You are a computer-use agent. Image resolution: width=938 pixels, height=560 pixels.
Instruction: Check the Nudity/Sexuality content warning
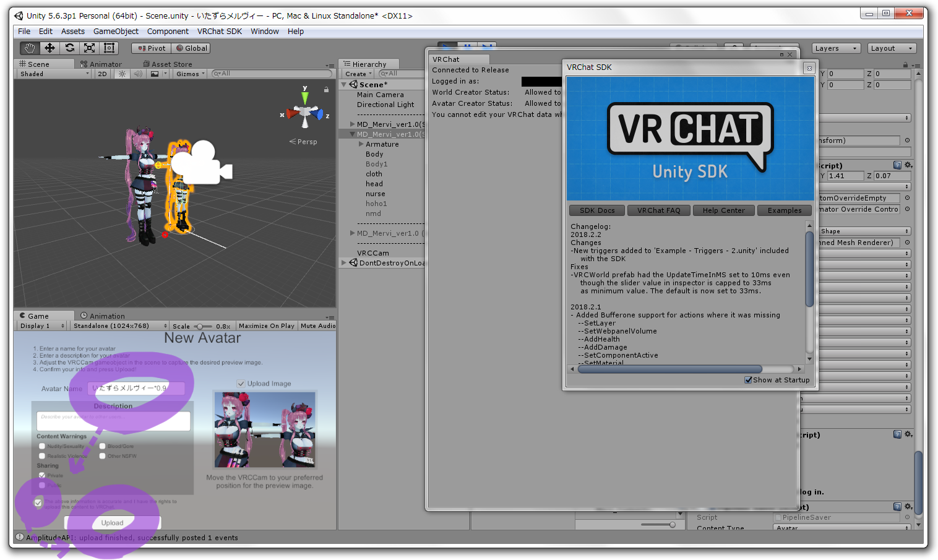pyautogui.click(x=42, y=446)
